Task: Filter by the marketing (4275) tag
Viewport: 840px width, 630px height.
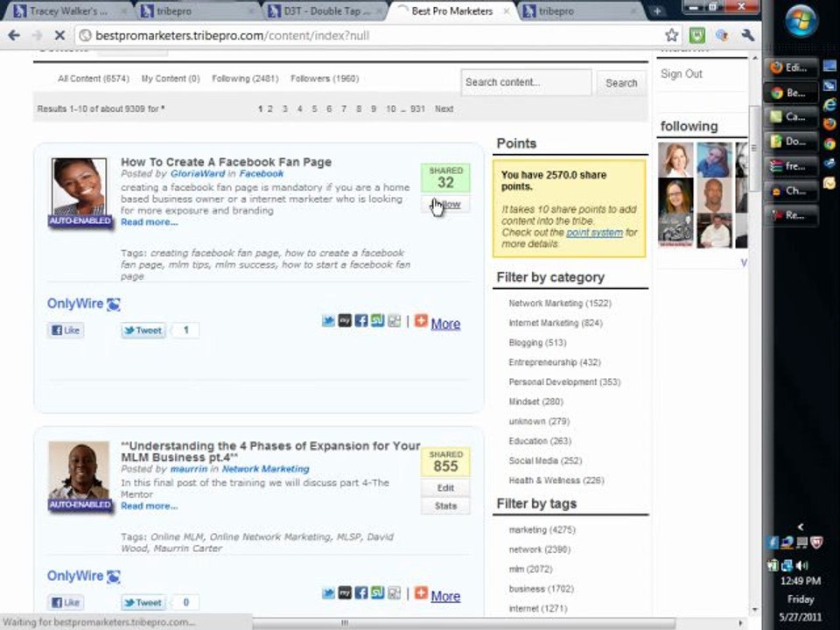Action: point(542,530)
